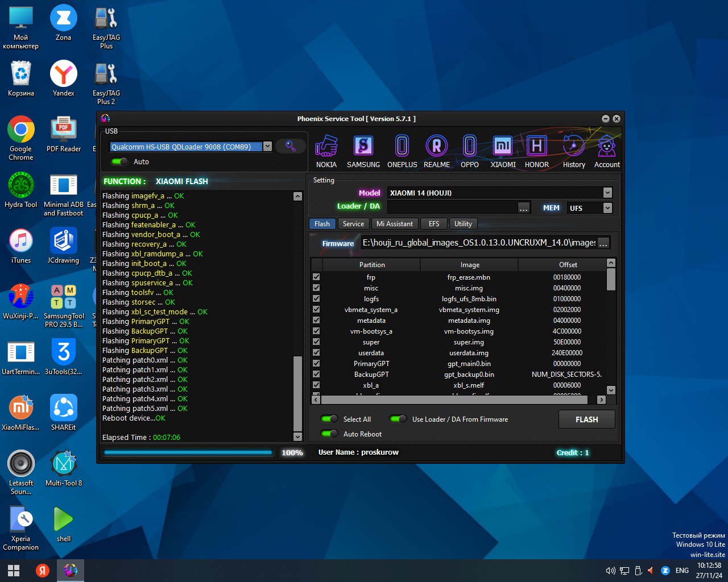Uncheck the misc partition checkbox
Image resolution: width=728 pixels, height=582 pixels.
[x=316, y=288]
